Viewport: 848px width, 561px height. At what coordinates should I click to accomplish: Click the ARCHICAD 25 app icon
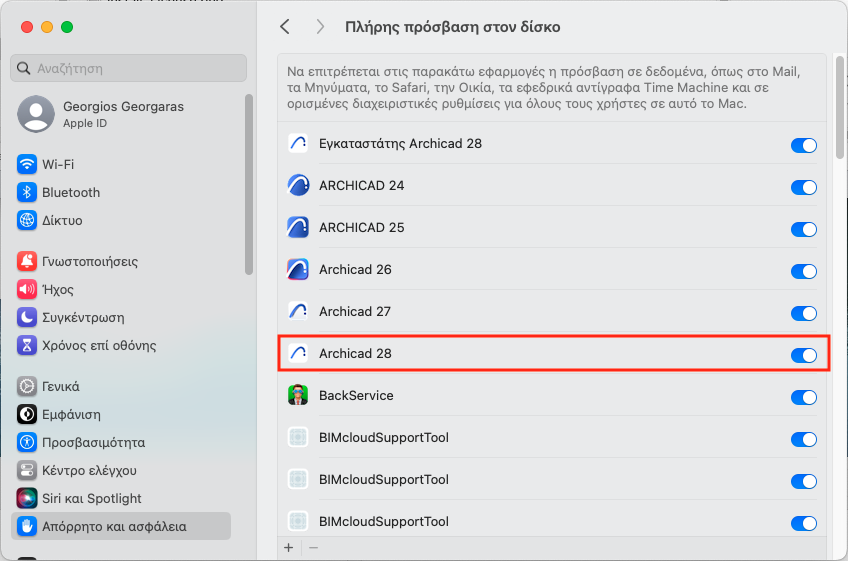[298, 227]
